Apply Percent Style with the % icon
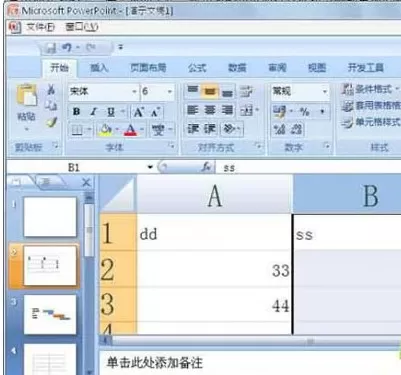The width and height of the screenshot is (401, 375). tap(304, 111)
